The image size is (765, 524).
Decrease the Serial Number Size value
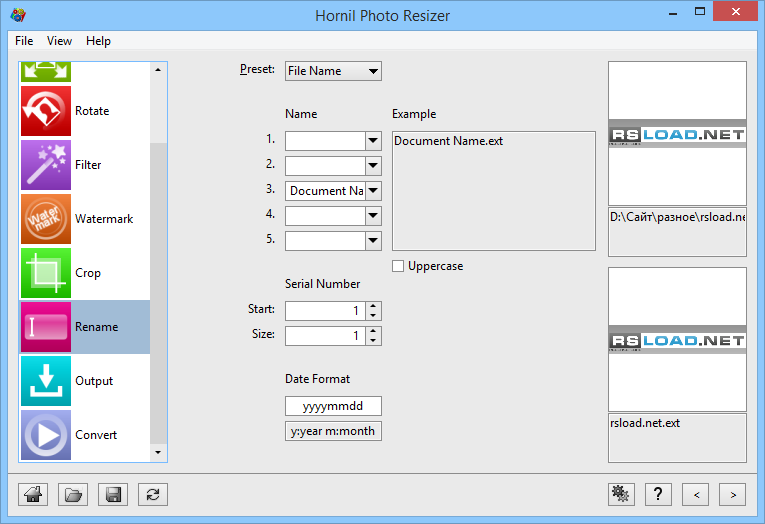[373, 341]
